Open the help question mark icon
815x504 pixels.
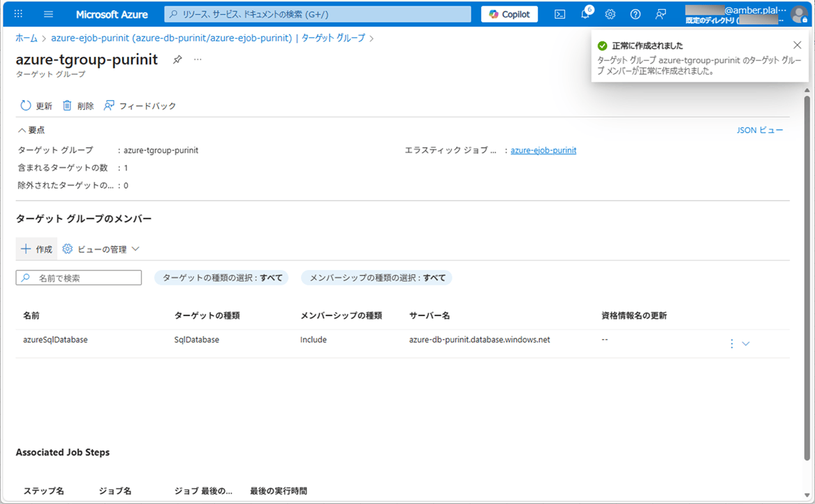click(x=635, y=14)
